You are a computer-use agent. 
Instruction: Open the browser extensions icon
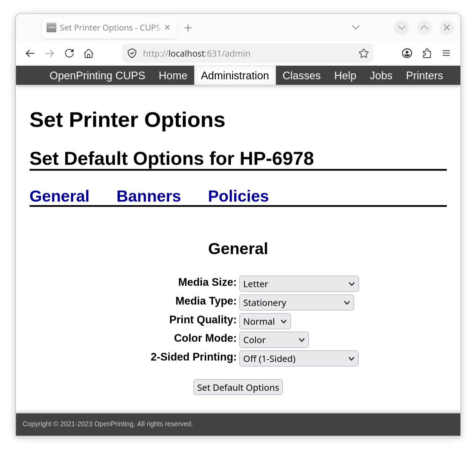[427, 53]
